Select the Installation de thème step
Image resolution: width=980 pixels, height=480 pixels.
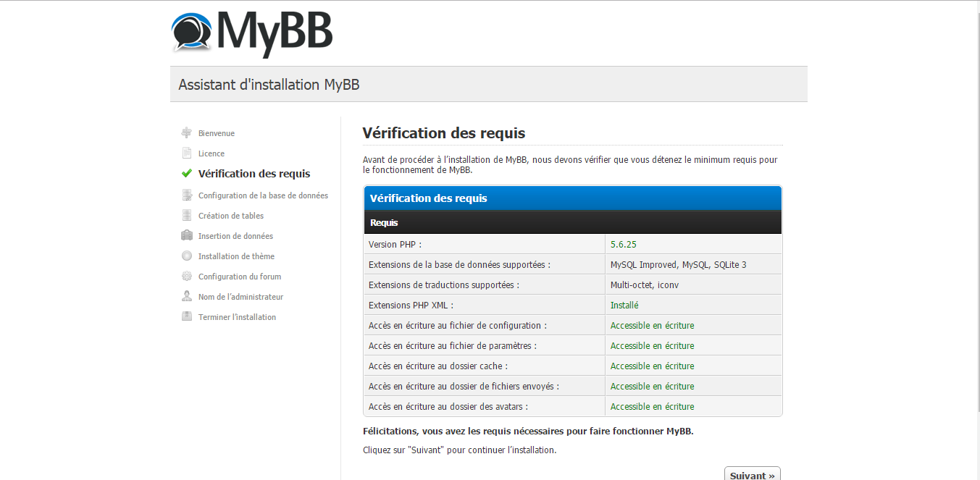[x=236, y=256]
